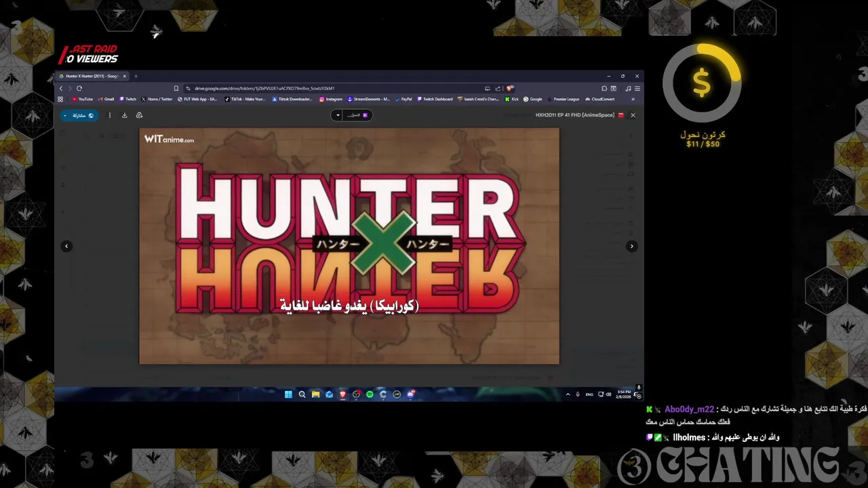Image resolution: width=868 pixels, height=488 pixels.
Task: Click the Brave shields icon
Action: pos(510,88)
